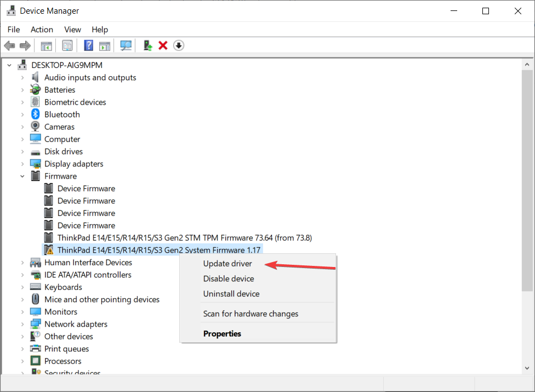Open Properties from the context menu
Viewport: 535px width, 392px height.
[x=222, y=333]
